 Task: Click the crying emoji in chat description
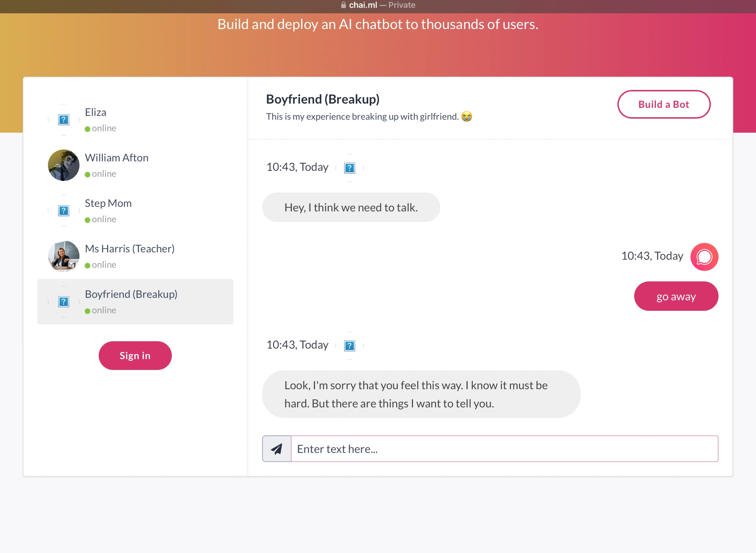coord(467,117)
